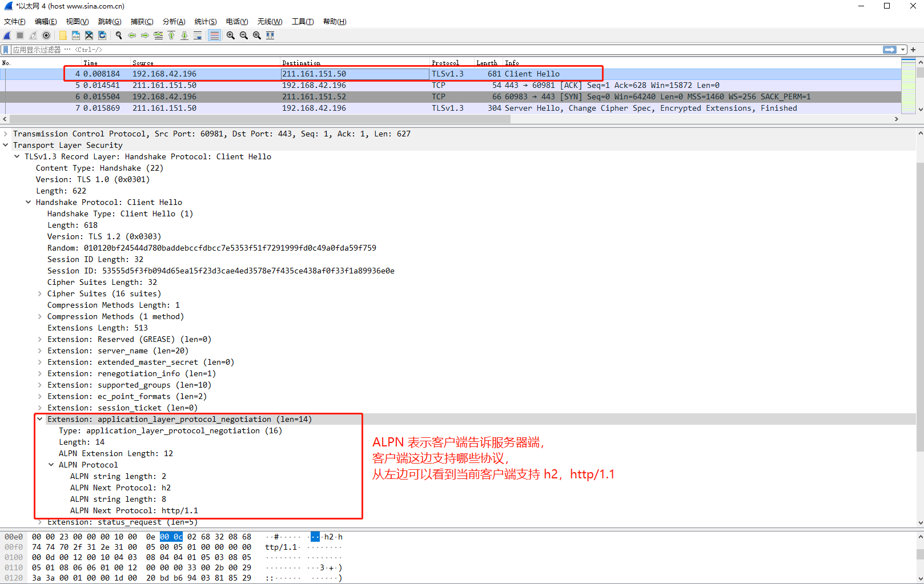
Task: Zoom in on the packet list
Action: [230, 35]
